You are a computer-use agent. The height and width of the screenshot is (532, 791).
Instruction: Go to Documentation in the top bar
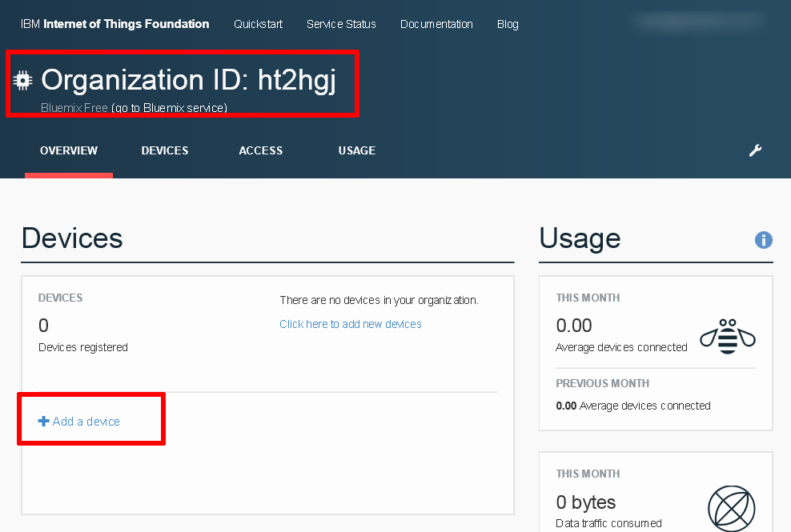[x=436, y=24]
